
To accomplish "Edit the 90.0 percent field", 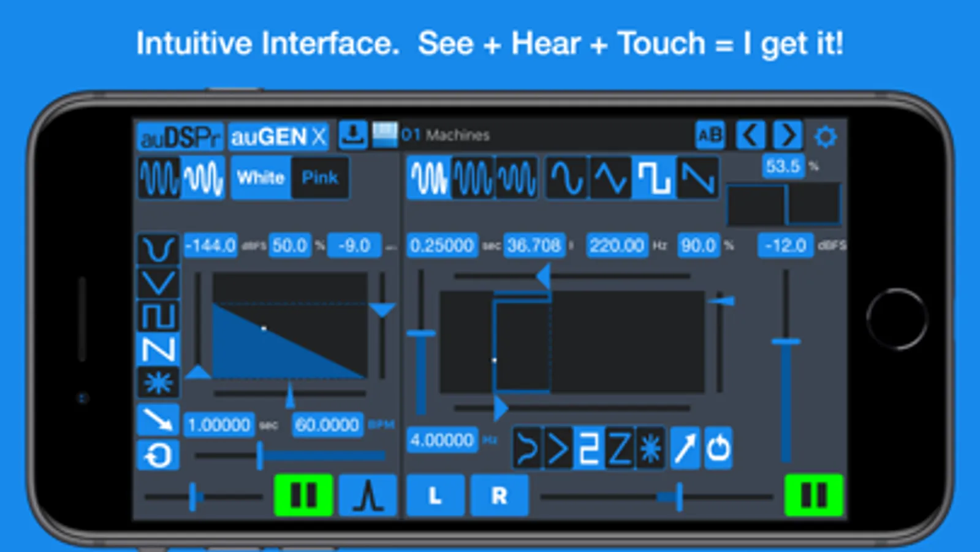I will (x=699, y=245).
